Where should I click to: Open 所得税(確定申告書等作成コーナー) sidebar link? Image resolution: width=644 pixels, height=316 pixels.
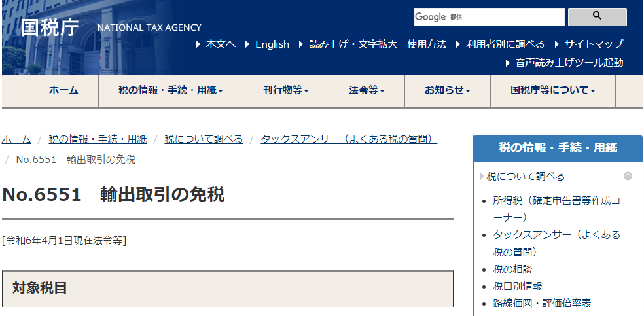click(556, 209)
